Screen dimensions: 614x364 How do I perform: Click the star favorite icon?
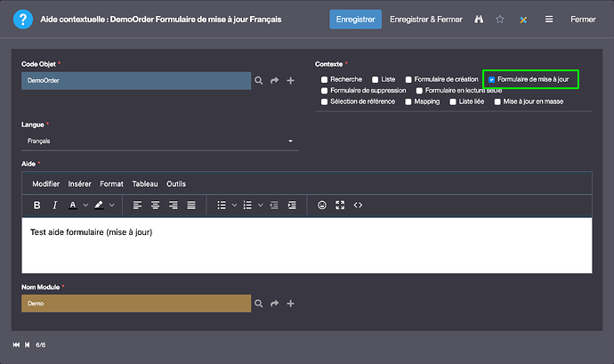coord(500,19)
